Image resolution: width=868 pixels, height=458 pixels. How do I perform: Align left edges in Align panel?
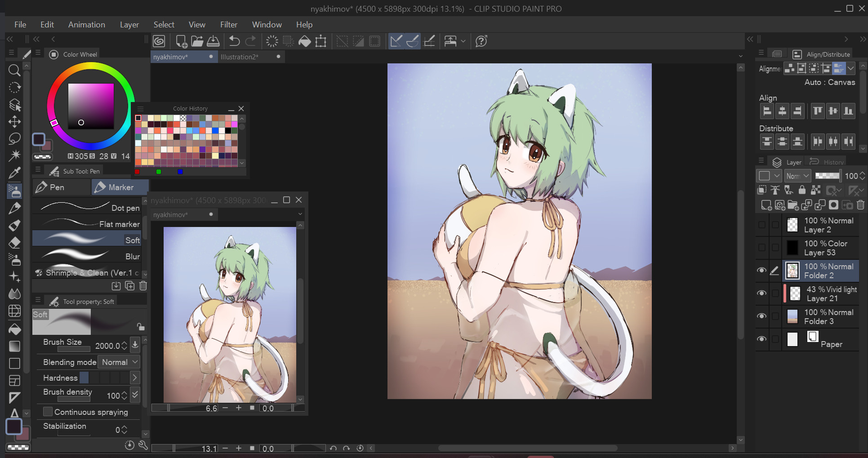tap(767, 111)
